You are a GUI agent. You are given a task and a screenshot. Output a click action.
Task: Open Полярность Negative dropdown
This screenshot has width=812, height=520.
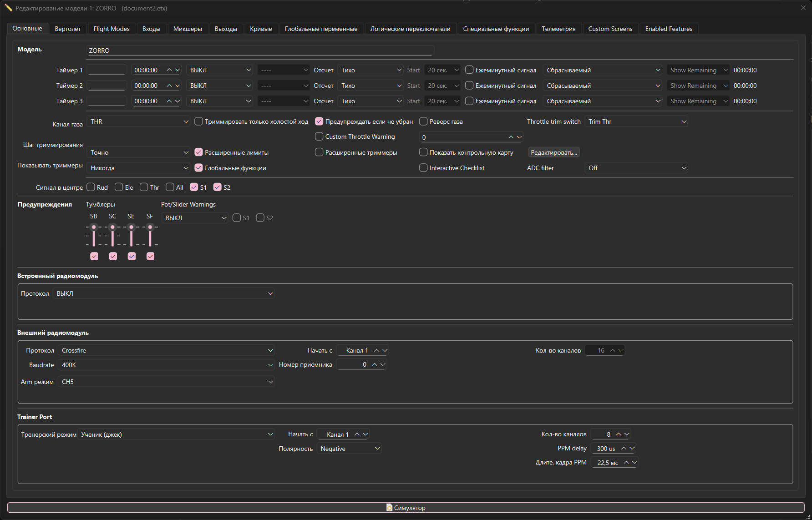[x=349, y=449]
